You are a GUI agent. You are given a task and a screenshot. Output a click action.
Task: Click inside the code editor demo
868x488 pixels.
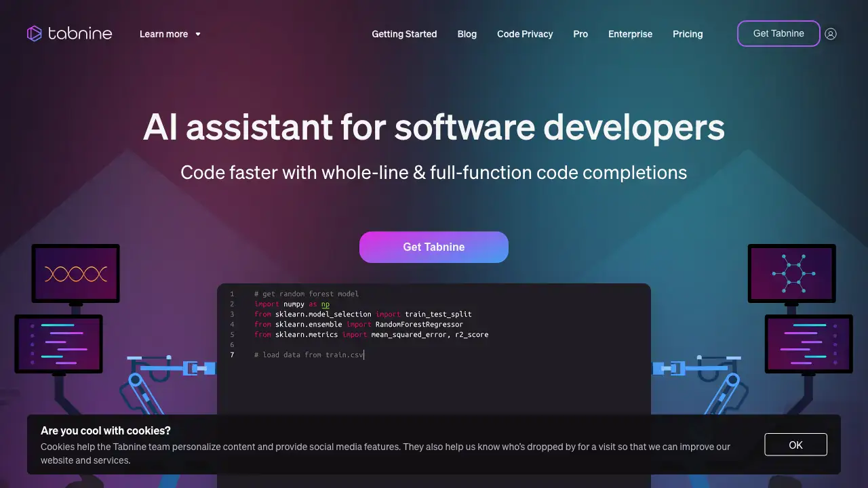(x=434, y=380)
